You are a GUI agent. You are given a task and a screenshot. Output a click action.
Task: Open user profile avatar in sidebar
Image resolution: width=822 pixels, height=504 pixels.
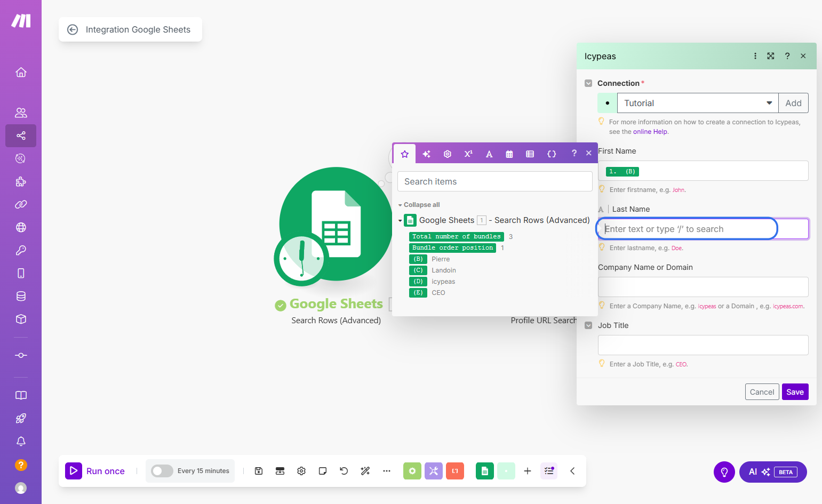21,487
